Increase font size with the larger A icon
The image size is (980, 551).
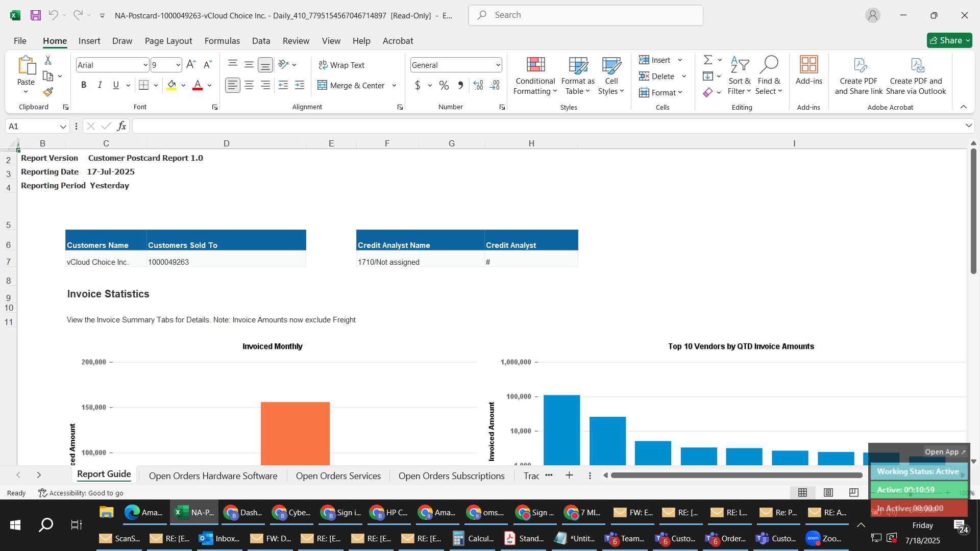pyautogui.click(x=191, y=65)
